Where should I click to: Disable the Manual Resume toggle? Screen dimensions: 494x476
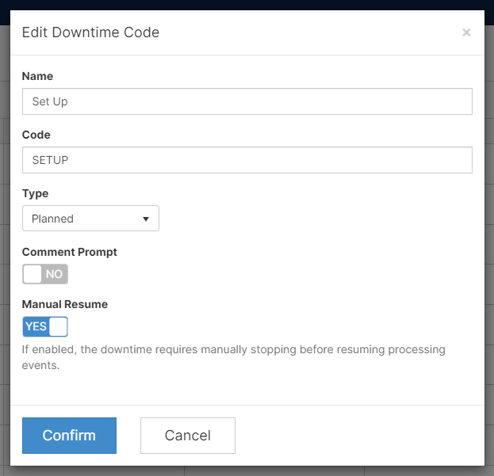click(x=45, y=326)
